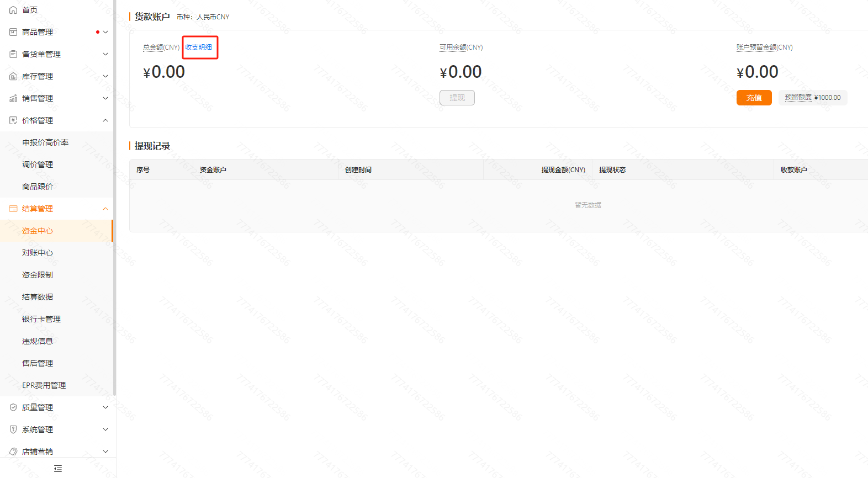
Task: Click the 价格管理 tag icon
Action: [x=13, y=120]
